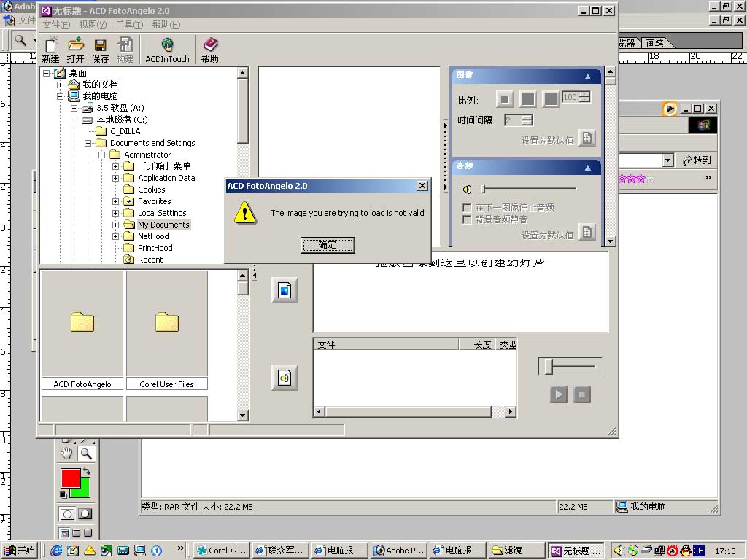Close the ACD FotoAngelo error dialog

(422, 186)
